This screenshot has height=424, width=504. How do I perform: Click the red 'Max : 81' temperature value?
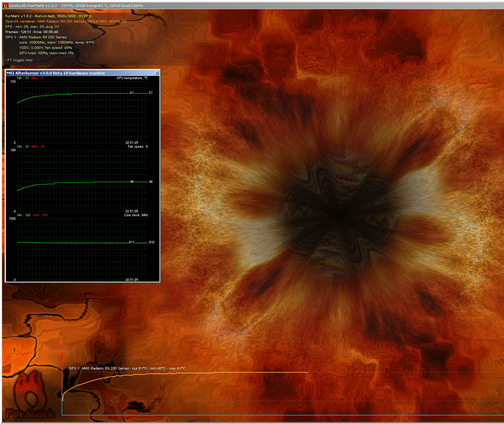[38, 78]
